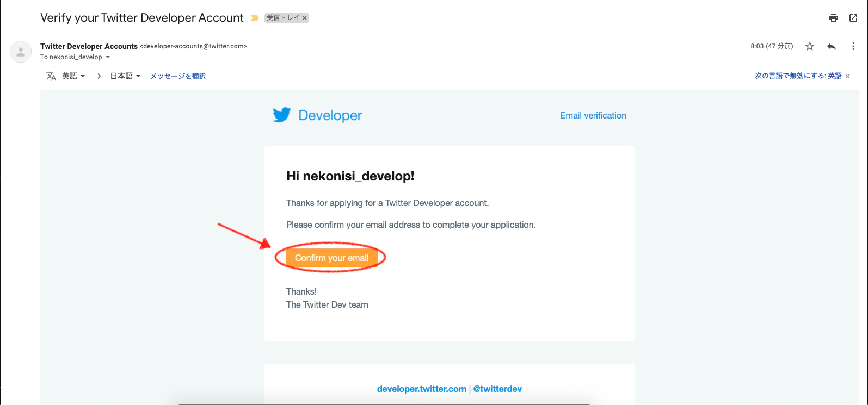Dismiss the translation bar with x
868x405 pixels.
[847, 77]
